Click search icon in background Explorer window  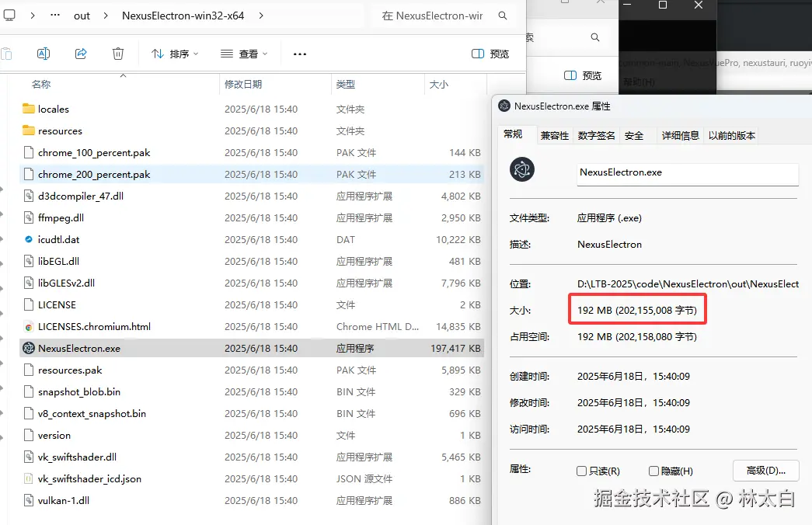[595, 37]
